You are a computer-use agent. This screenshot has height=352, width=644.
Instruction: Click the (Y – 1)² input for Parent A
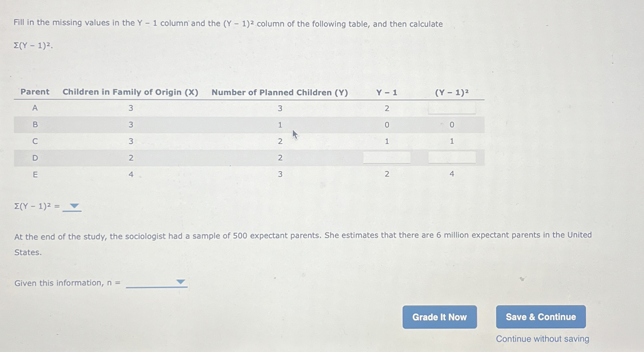click(451, 108)
